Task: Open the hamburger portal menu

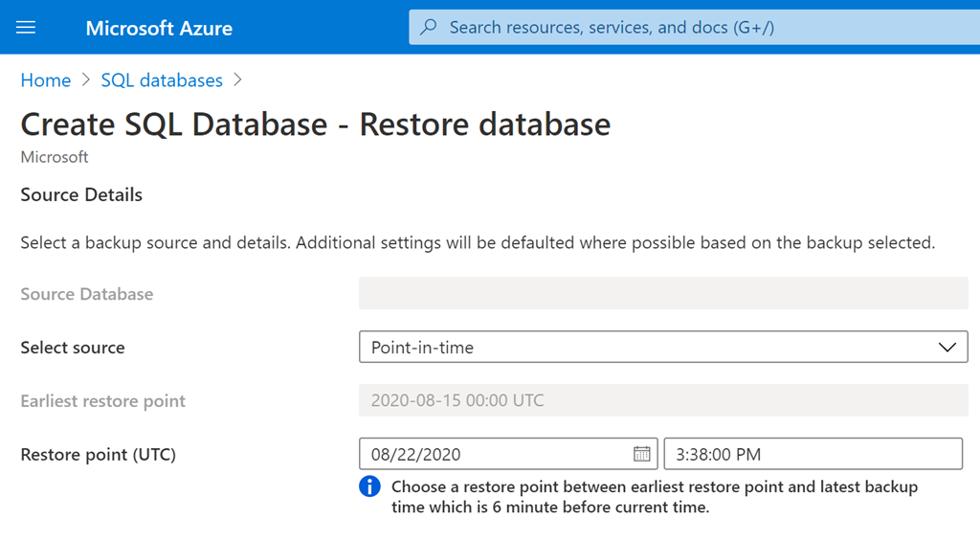Action: (26, 28)
